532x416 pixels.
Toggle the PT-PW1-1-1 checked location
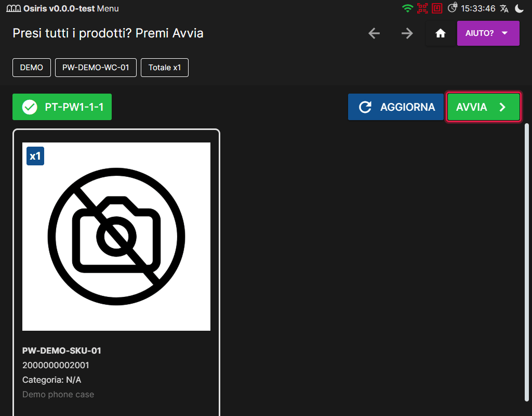click(62, 107)
